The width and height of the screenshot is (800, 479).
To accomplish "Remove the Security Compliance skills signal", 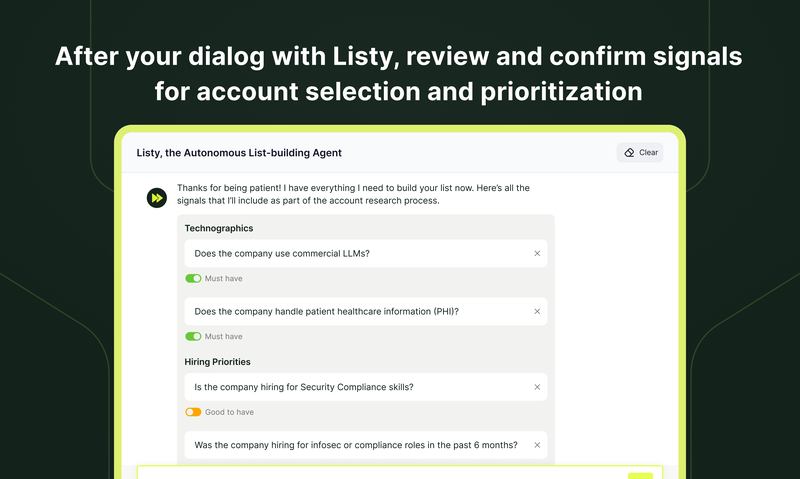I will point(537,387).
